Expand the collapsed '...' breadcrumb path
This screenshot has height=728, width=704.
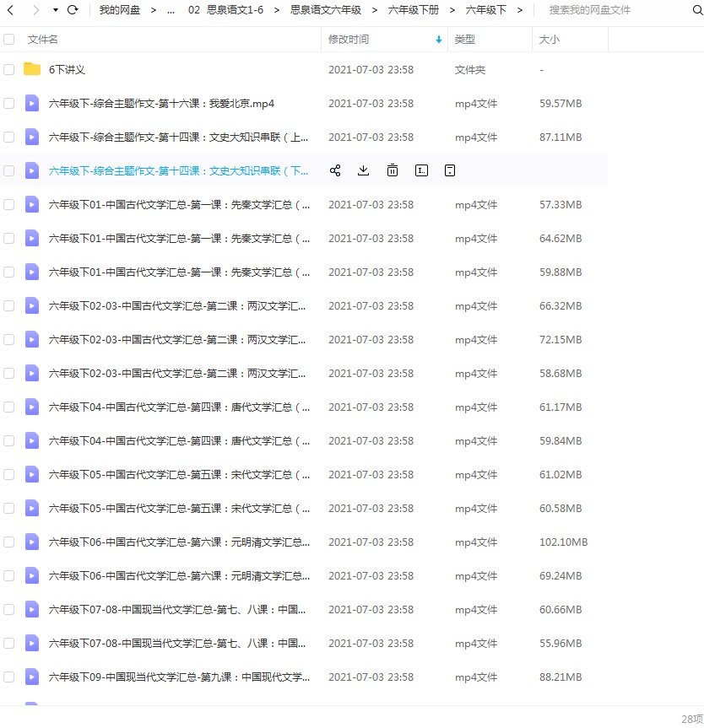point(171,10)
